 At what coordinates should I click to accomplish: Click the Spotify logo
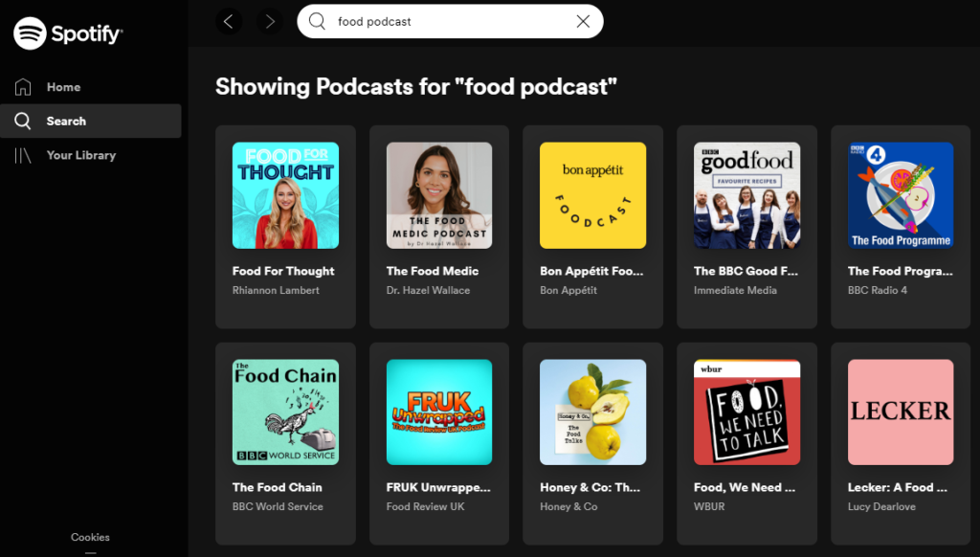tap(68, 33)
